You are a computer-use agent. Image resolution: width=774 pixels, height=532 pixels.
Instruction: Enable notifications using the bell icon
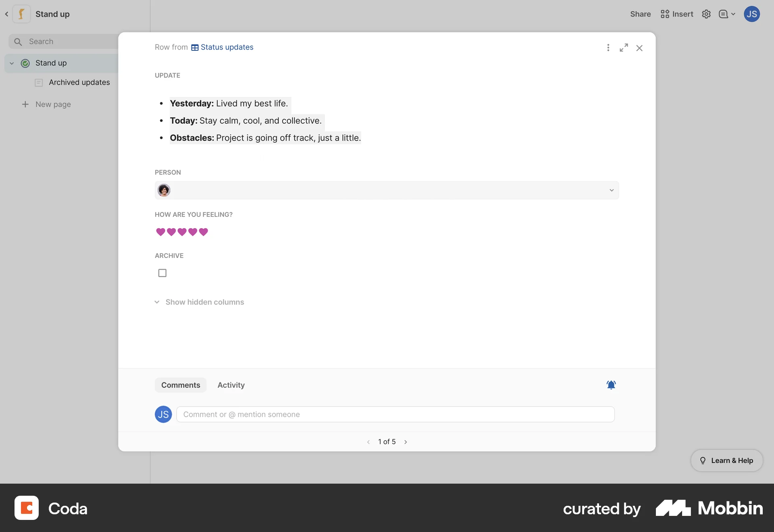[x=611, y=385]
